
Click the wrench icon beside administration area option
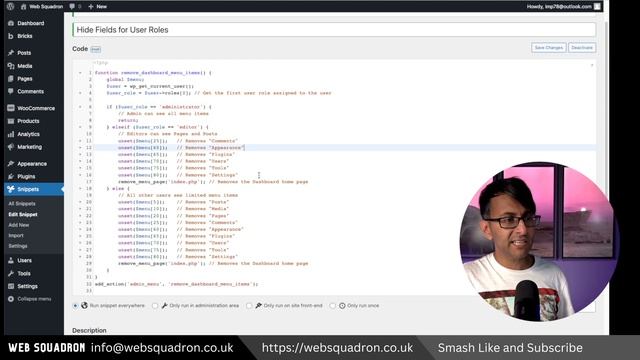(x=164, y=305)
